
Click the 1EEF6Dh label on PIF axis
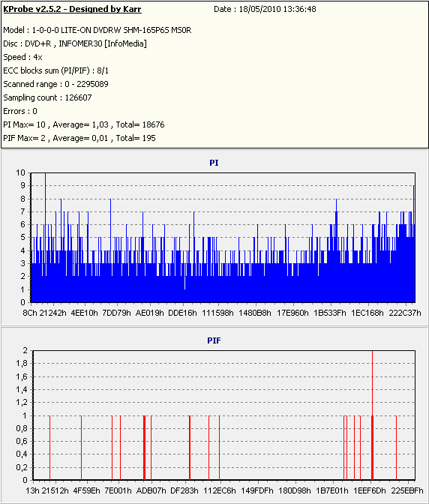(x=370, y=490)
